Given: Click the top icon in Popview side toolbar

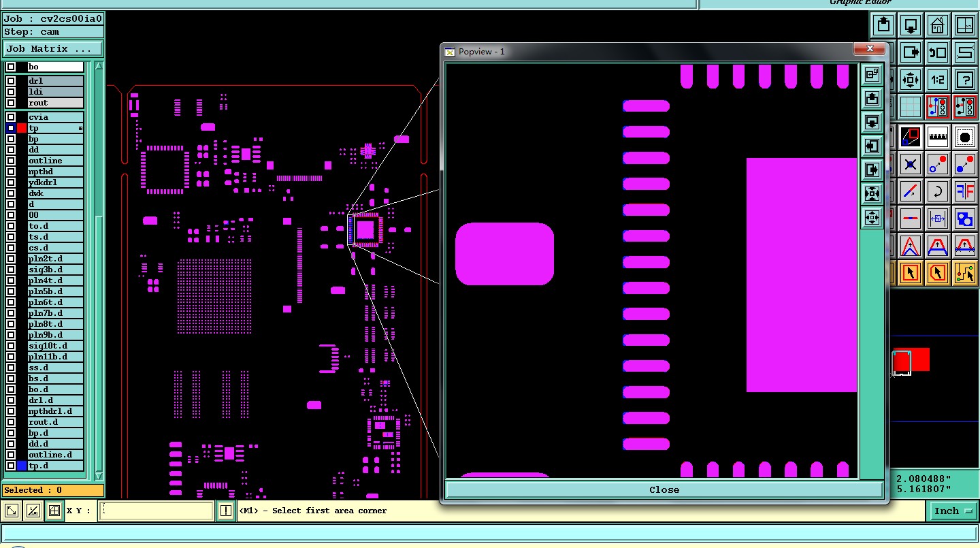Looking at the screenshot, I should coord(872,74).
